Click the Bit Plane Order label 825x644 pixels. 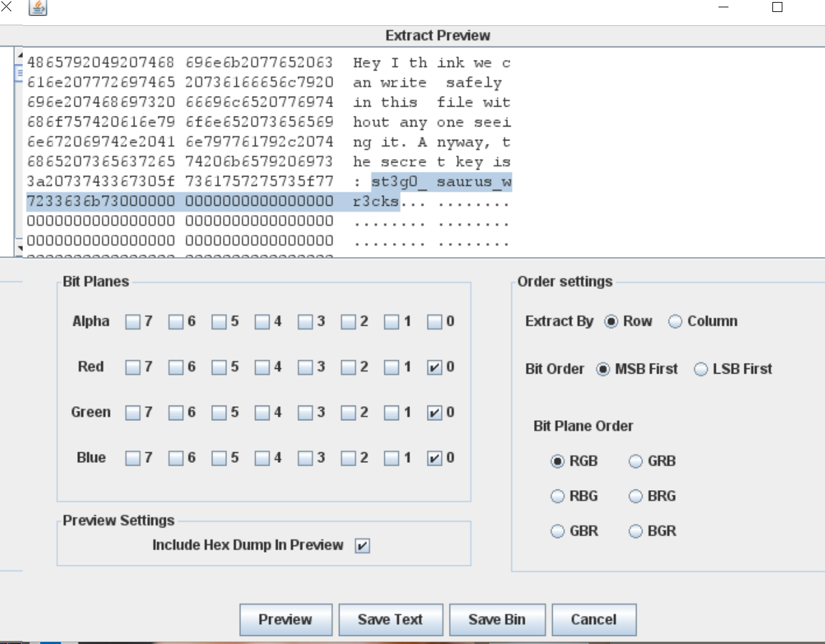tap(583, 426)
